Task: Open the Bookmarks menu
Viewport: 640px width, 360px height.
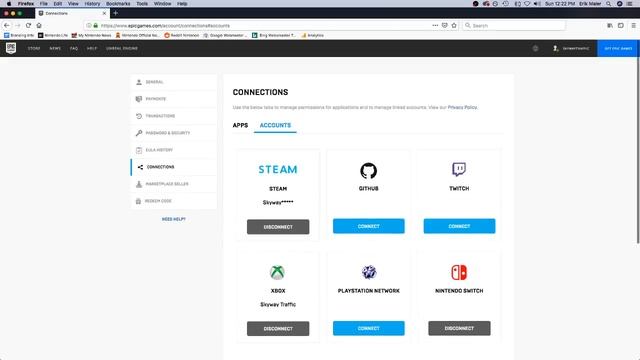Action: (x=118, y=3)
